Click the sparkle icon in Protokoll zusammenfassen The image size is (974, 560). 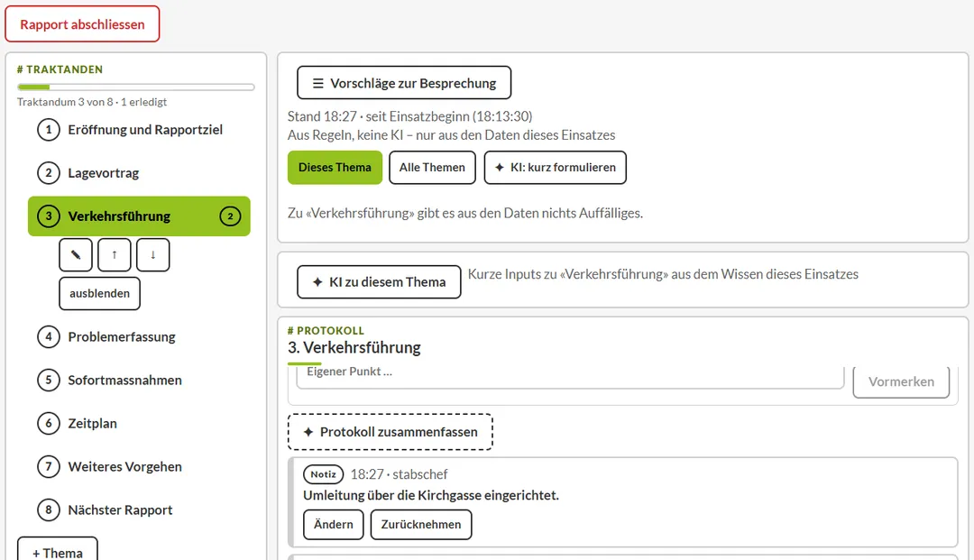click(x=308, y=432)
